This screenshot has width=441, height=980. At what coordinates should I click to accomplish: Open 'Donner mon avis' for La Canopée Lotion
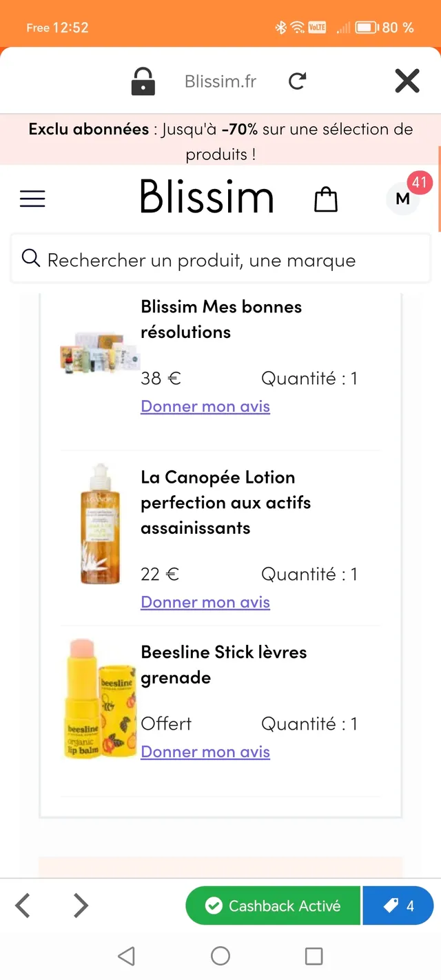pyautogui.click(x=205, y=601)
